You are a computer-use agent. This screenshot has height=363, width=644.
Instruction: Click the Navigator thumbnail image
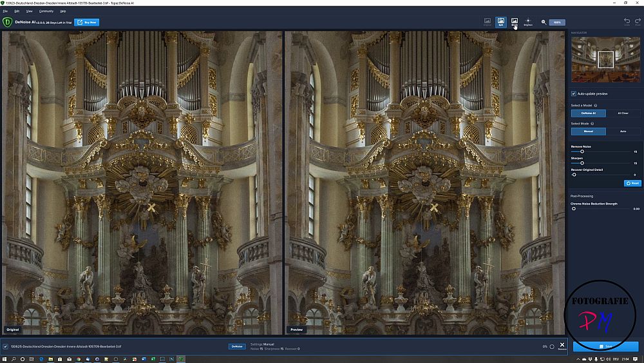605,59
